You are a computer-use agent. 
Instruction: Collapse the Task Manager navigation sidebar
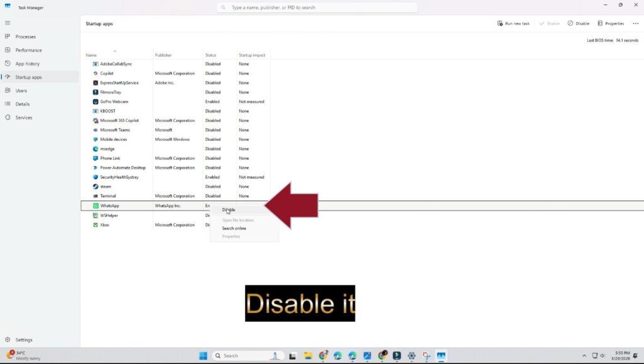coord(8,23)
